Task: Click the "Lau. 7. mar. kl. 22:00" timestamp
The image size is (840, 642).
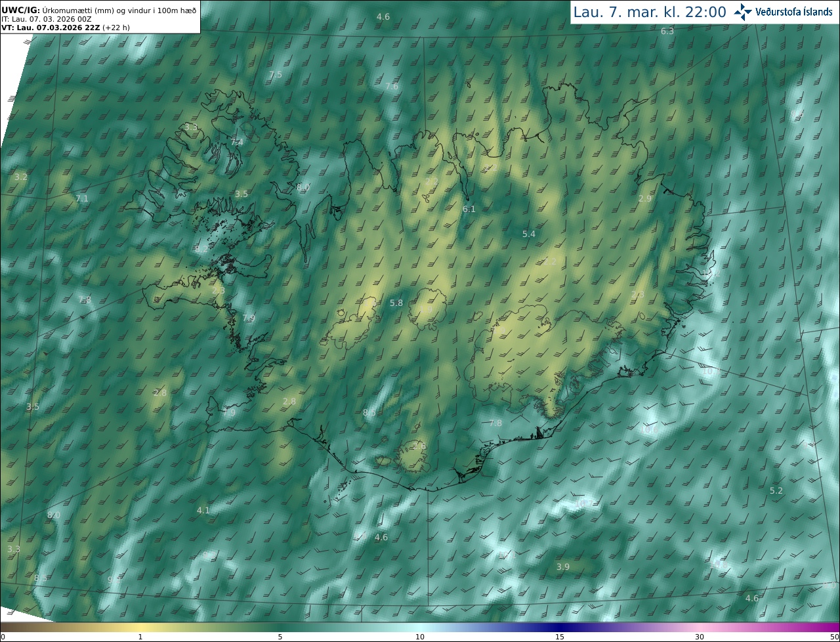Action: [650, 12]
